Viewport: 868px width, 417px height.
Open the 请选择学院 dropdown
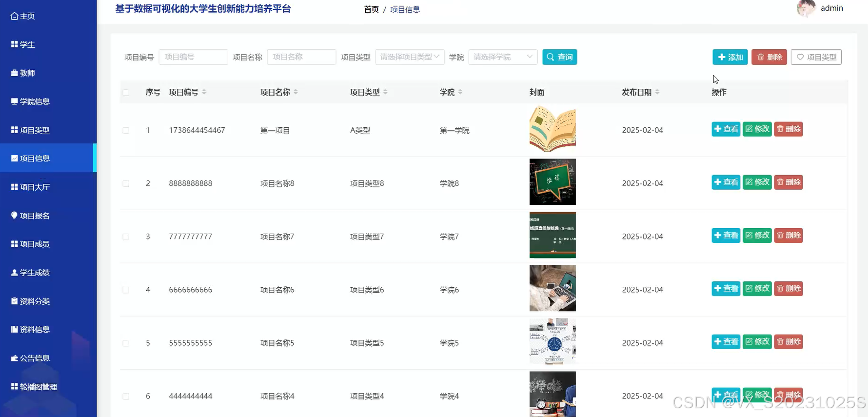coord(503,57)
